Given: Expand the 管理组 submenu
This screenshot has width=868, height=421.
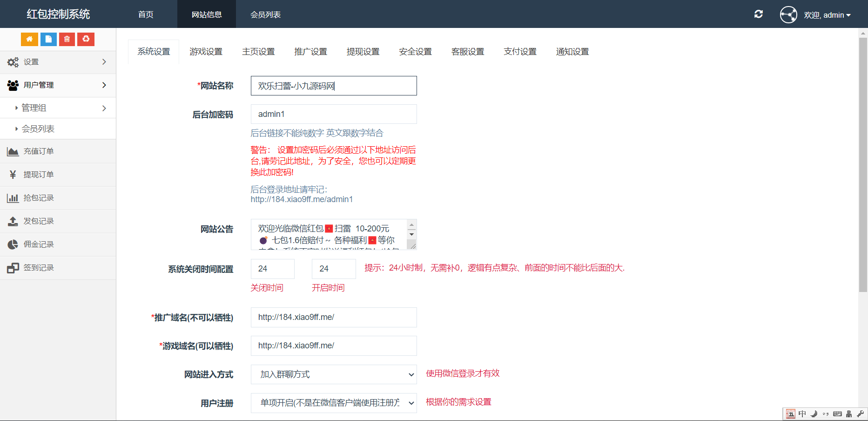Looking at the screenshot, I should [x=58, y=108].
